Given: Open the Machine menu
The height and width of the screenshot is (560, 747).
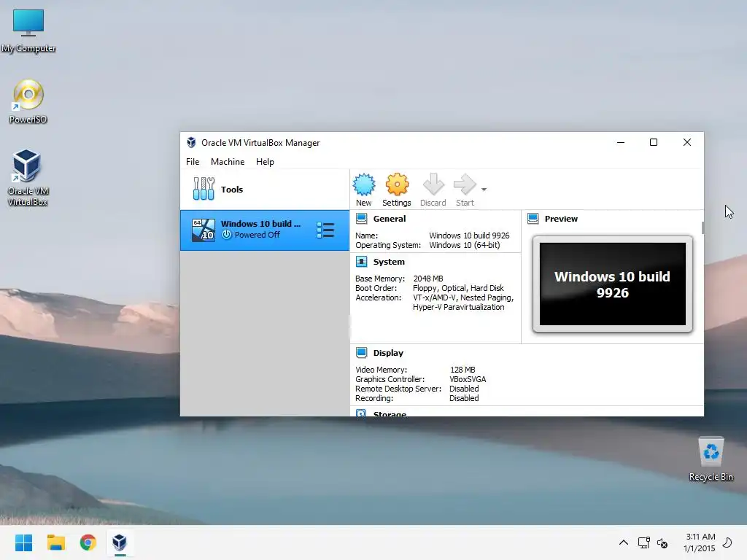Looking at the screenshot, I should coord(228,162).
